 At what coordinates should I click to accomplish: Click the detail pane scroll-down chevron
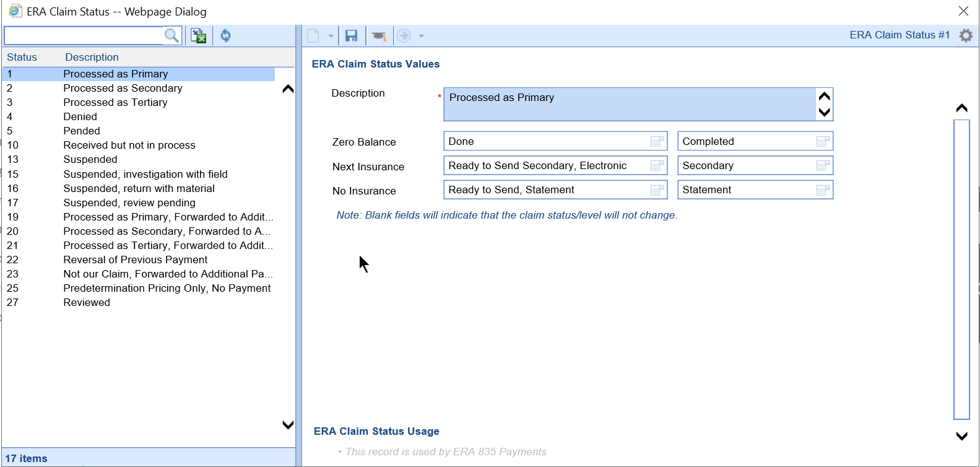click(x=961, y=436)
